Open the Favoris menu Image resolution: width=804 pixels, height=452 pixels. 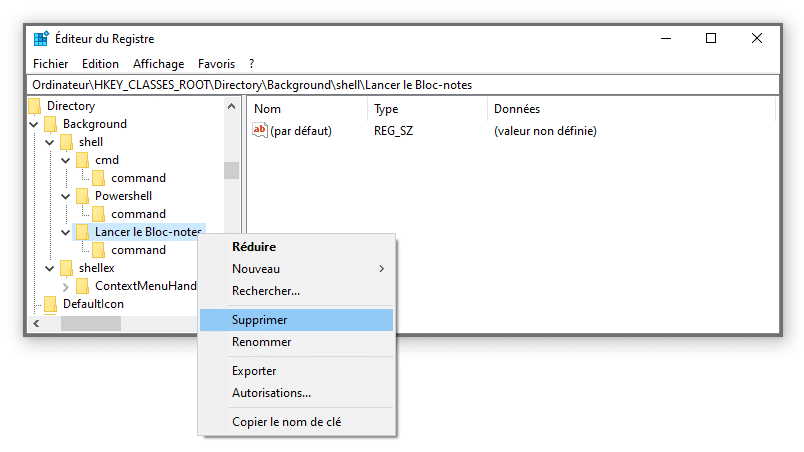[x=216, y=63]
